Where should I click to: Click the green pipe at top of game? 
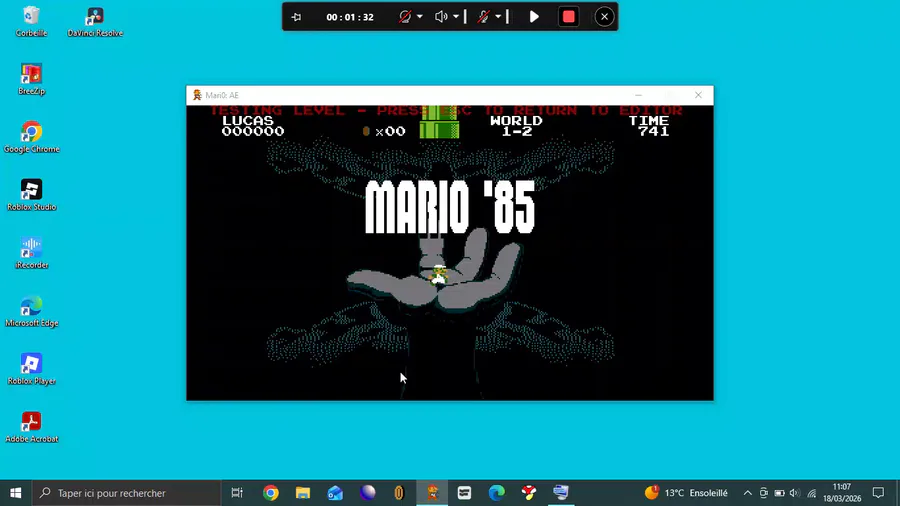point(439,122)
